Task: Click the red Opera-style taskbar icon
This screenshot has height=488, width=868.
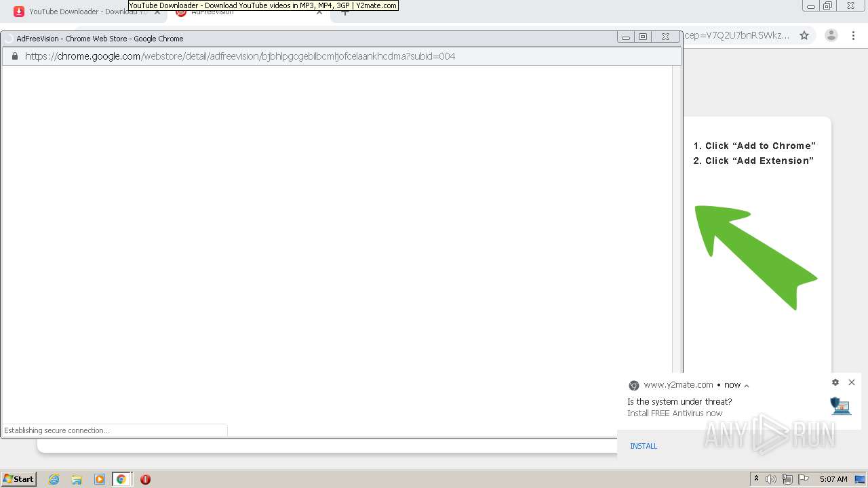Action: [x=145, y=479]
